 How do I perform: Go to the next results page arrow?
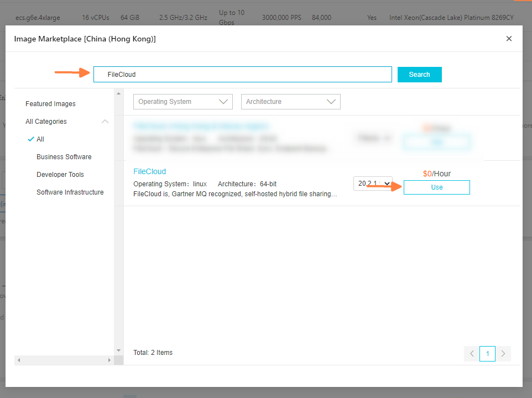503,354
